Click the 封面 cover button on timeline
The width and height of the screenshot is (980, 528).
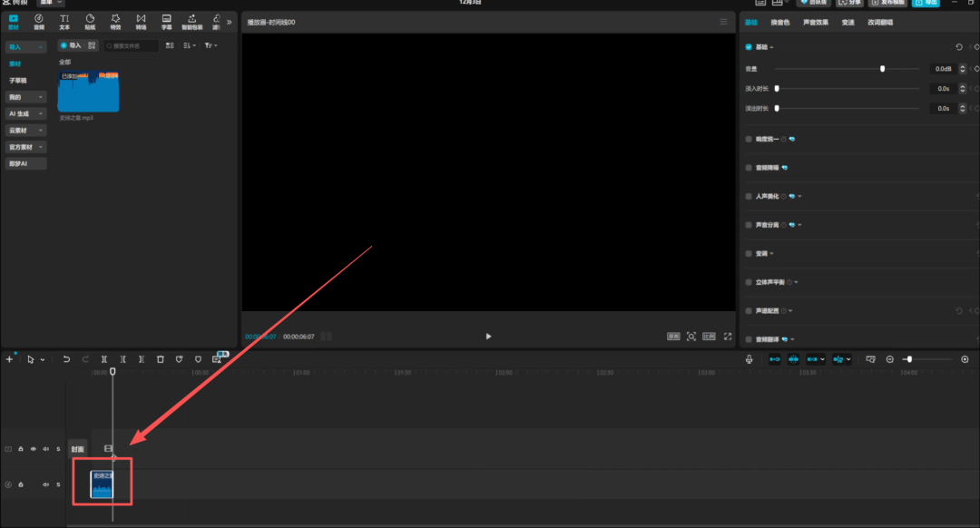point(78,449)
